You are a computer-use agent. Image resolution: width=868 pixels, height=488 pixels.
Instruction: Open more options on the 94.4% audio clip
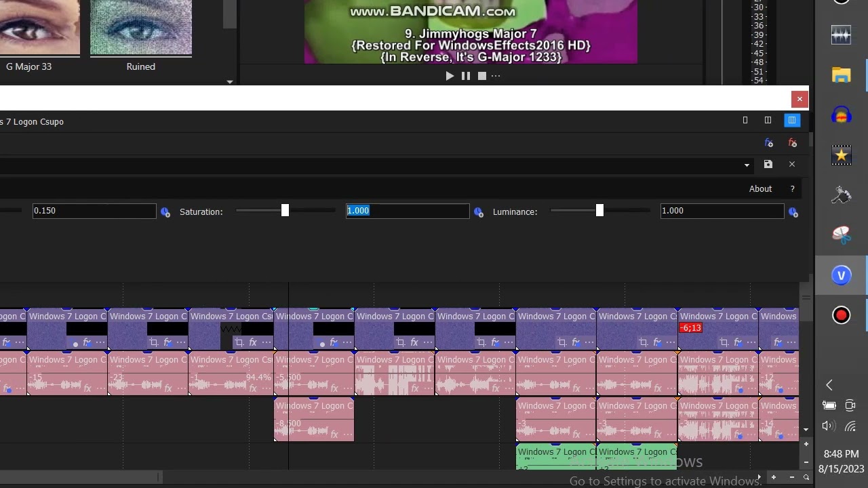point(267,388)
